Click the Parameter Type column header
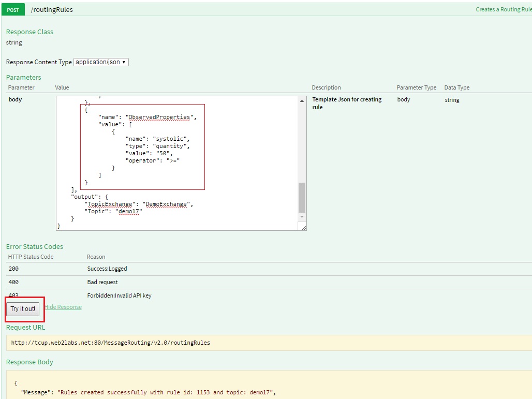Viewport: 532px width, 399px height. (x=417, y=87)
